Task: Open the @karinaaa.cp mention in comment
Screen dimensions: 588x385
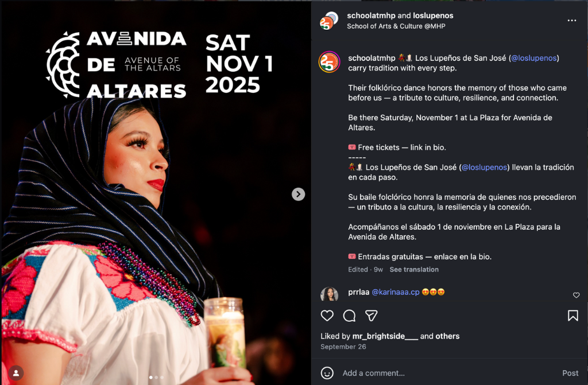Action: point(395,292)
